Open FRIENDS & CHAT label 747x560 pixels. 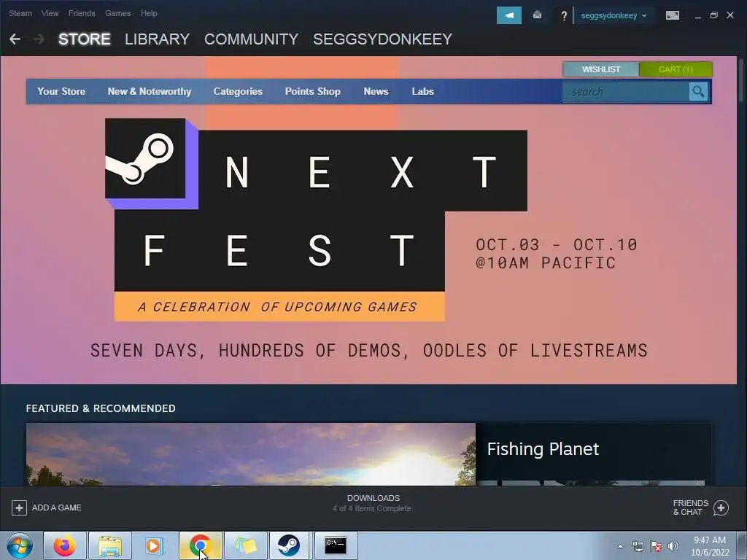pyautogui.click(x=690, y=507)
